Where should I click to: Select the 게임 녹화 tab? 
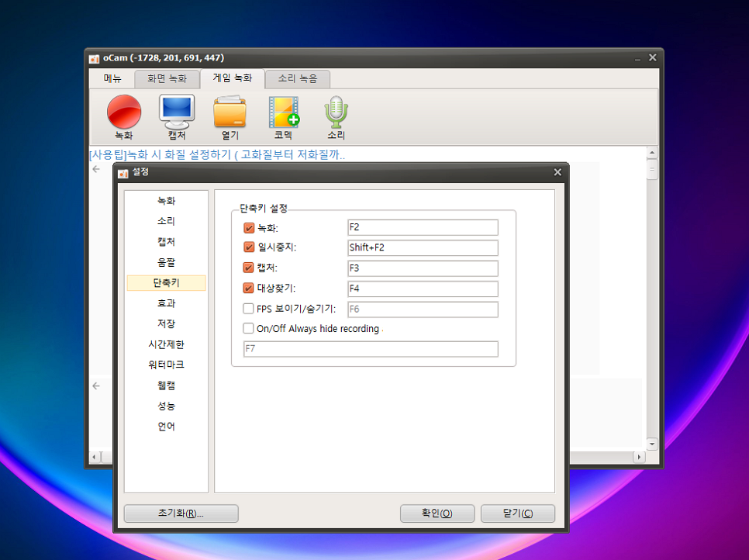point(232,78)
